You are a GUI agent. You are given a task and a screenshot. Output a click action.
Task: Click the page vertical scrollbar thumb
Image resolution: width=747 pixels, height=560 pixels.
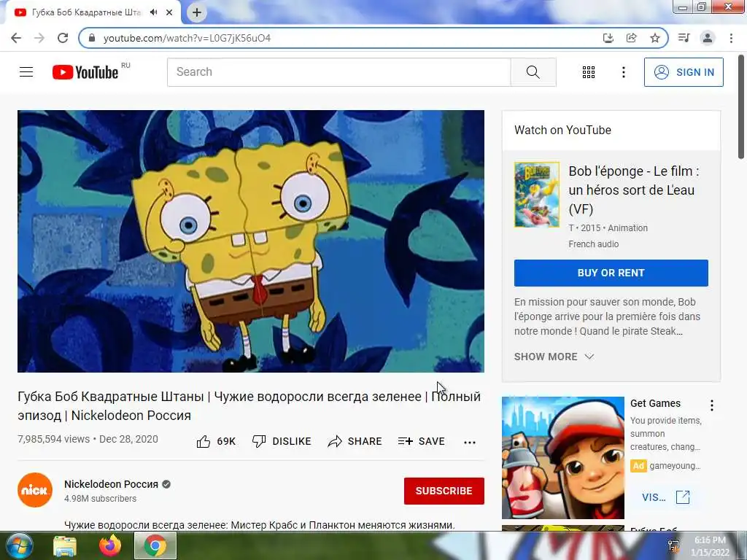pos(741,106)
